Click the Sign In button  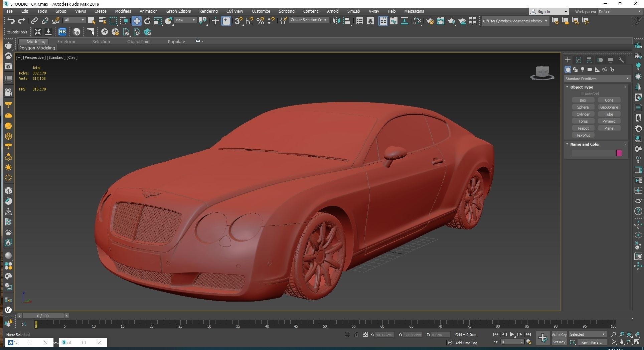click(x=548, y=11)
